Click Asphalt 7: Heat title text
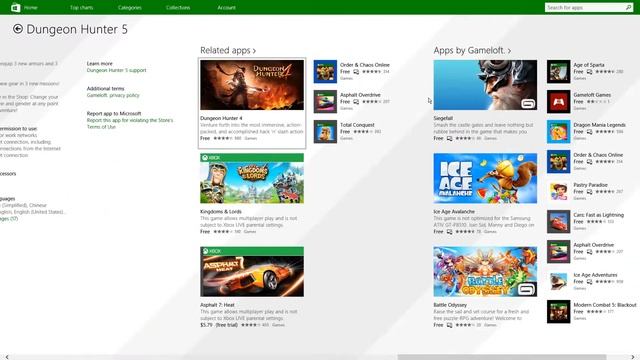Viewport: 640px width, 360px height. (218, 305)
